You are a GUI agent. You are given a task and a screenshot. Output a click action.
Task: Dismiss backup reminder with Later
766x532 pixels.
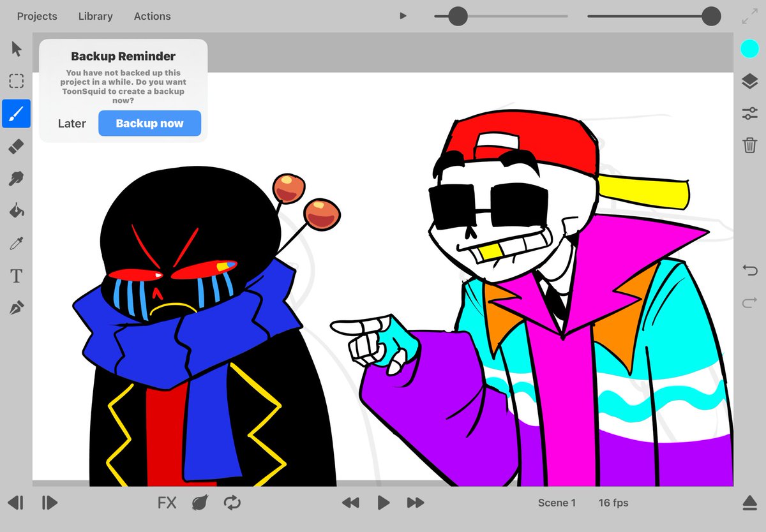click(x=71, y=123)
